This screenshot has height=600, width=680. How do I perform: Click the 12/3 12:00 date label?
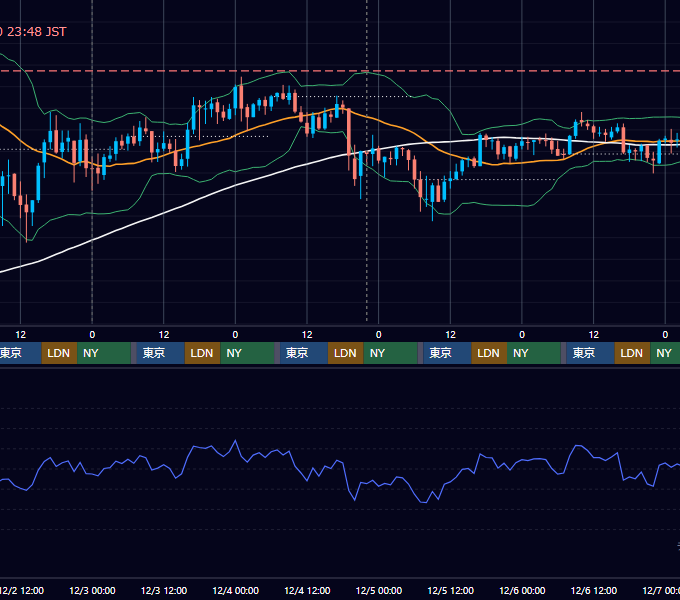point(164,590)
